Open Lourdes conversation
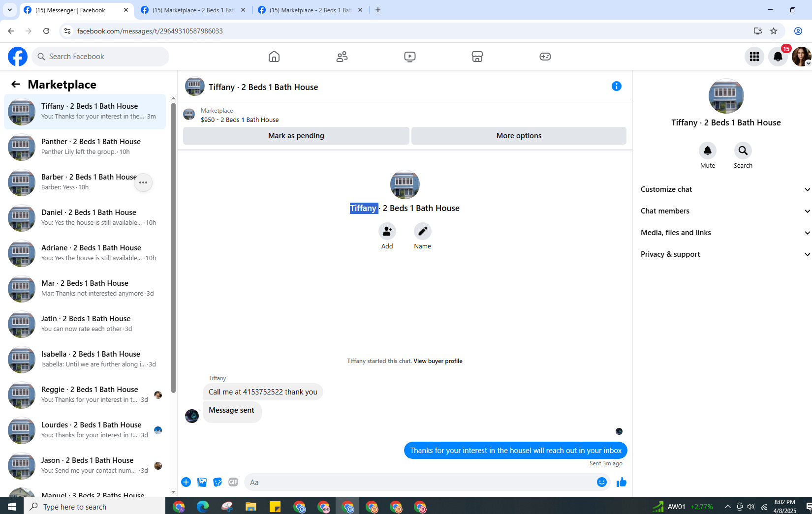812x514 pixels. click(x=85, y=430)
